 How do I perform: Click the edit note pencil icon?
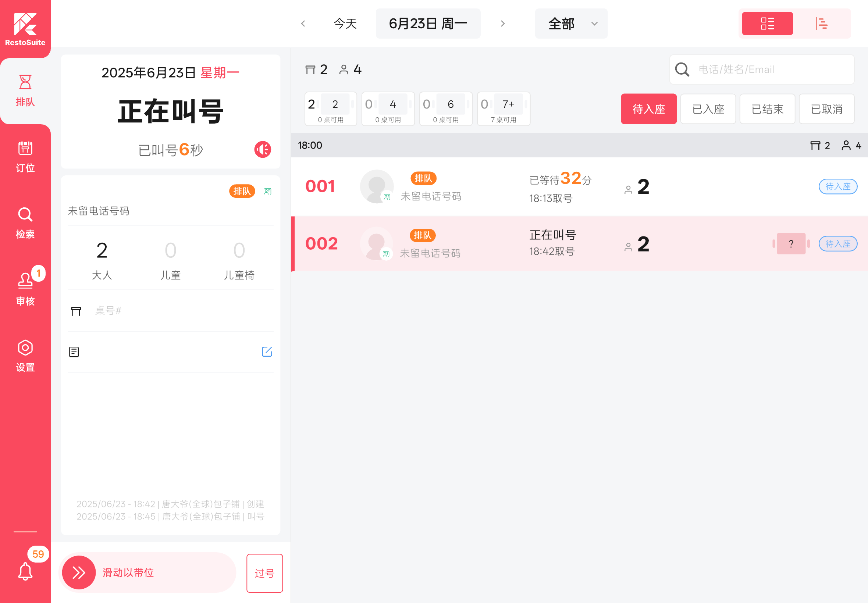coord(267,352)
